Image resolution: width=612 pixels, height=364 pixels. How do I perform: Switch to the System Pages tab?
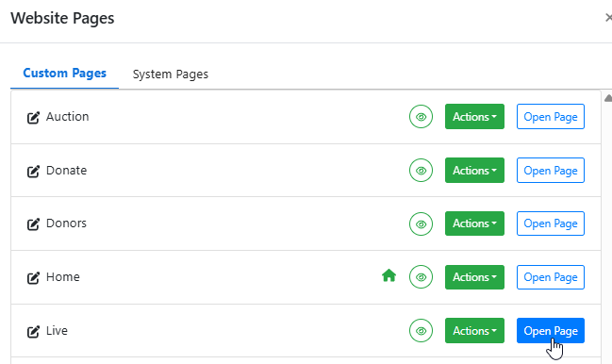(x=170, y=74)
